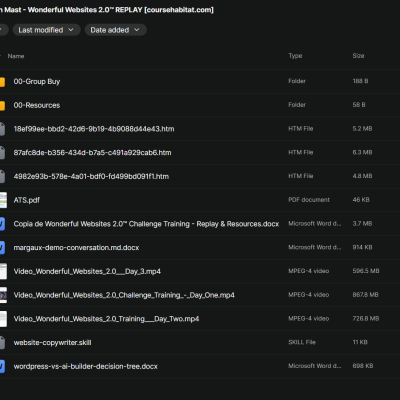Click the 46 KB size value
400x400 pixels.
pos(361,200)
